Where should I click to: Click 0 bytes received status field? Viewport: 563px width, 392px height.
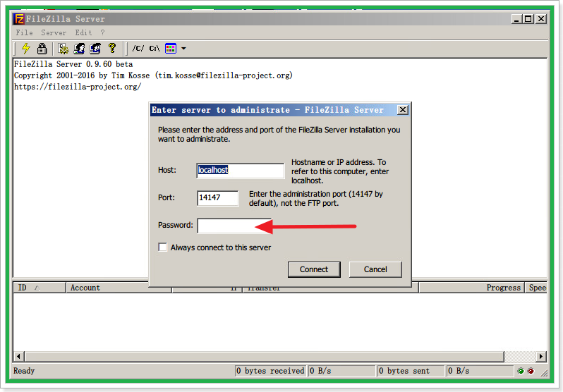pyautogui.click(x=270, y=371)
